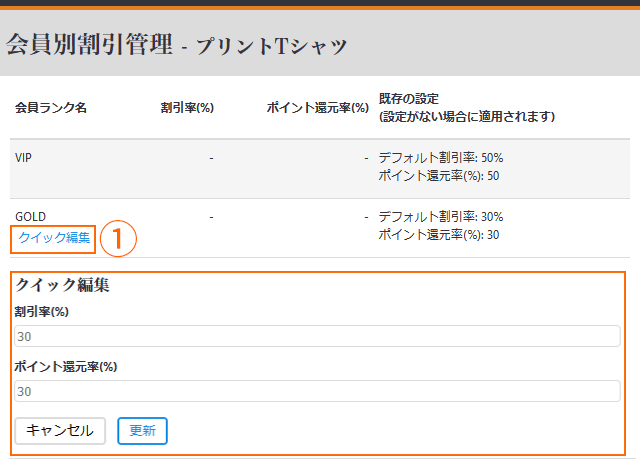Click the VIP row discount rate dash cell
The image size is (640, 470).
211,158
